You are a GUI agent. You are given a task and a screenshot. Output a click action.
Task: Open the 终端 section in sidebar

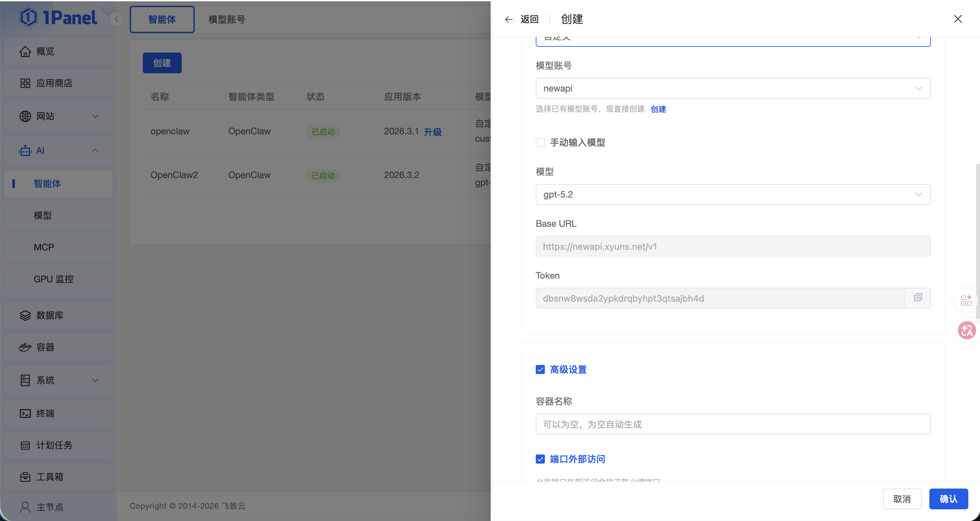point(46,413)
